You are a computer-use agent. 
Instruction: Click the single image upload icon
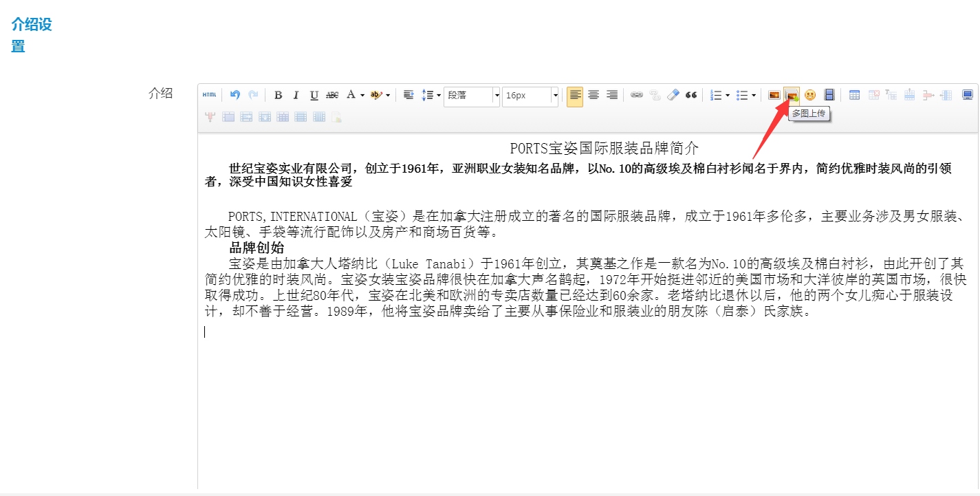pyautogui.click(x=774, y=95)
